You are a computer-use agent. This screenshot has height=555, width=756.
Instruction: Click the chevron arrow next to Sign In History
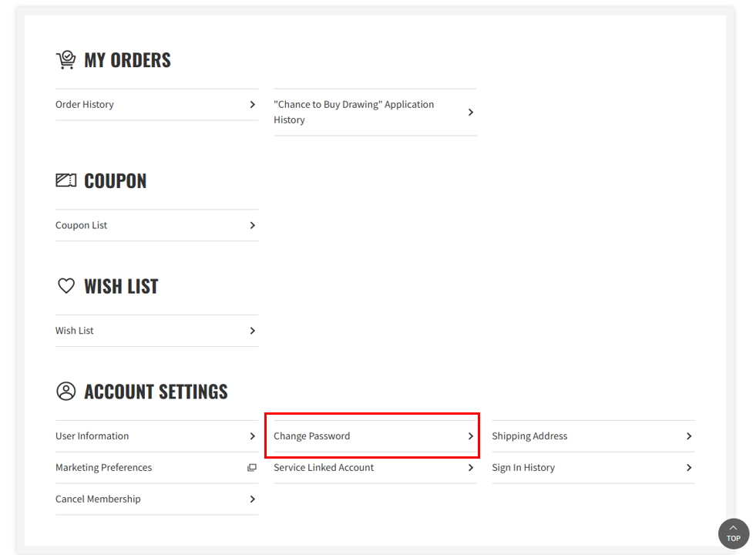[688, 468]
